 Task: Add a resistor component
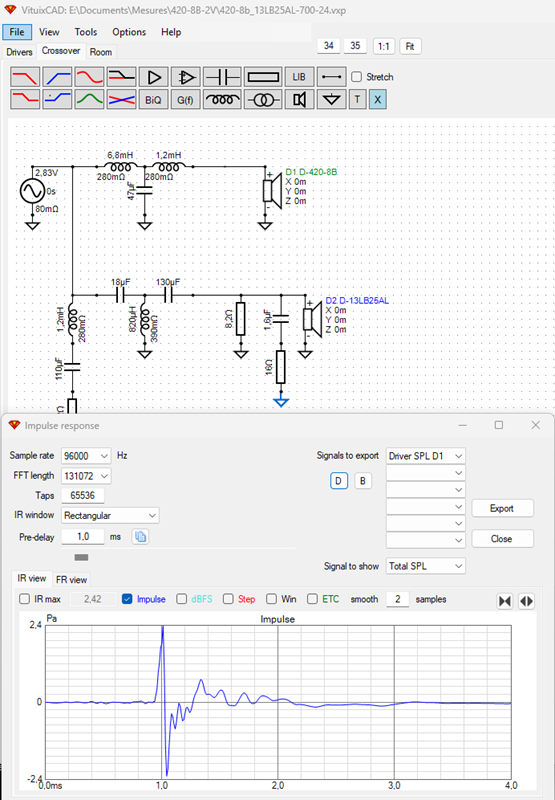[263, 77]
